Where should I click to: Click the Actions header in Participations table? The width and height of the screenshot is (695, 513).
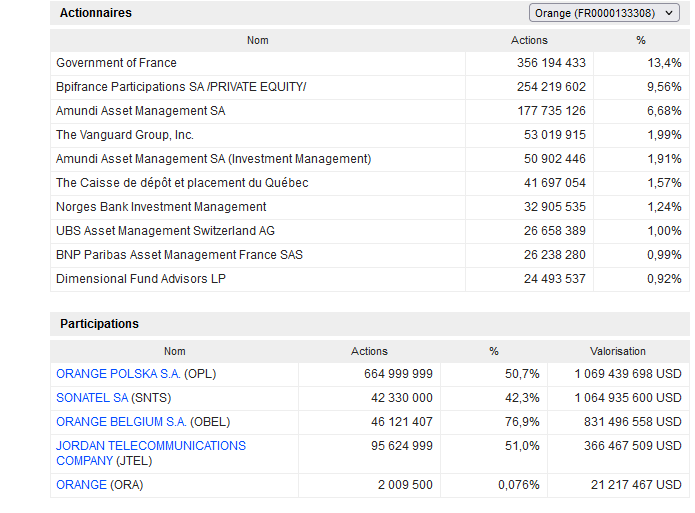coord(369,351)
